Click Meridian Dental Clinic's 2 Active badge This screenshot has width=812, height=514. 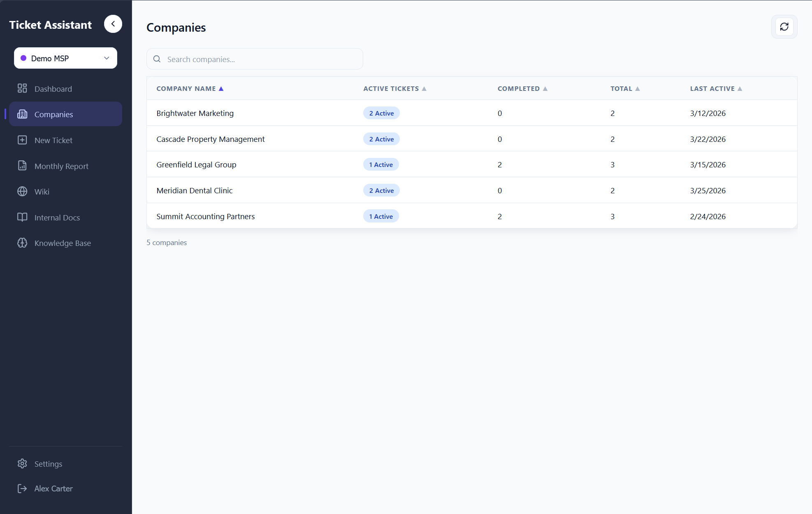[381, 190]
